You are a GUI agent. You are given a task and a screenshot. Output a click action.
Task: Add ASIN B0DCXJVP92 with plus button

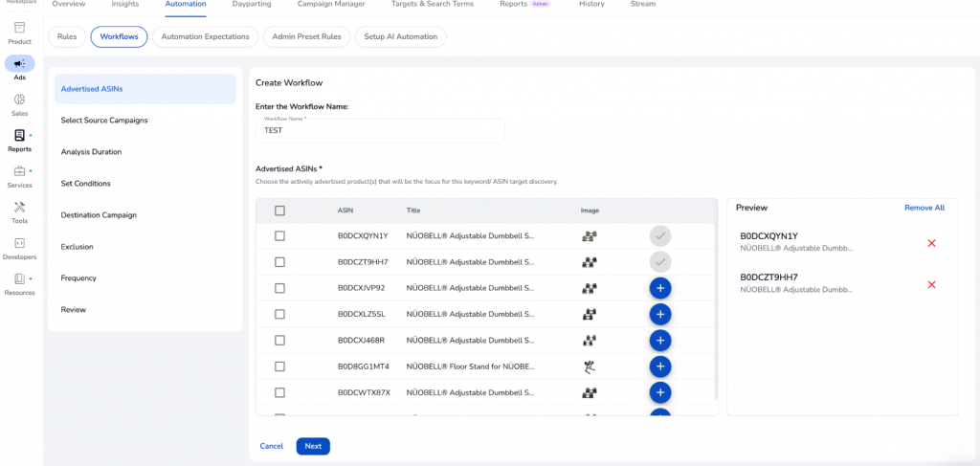coord(660,288)
